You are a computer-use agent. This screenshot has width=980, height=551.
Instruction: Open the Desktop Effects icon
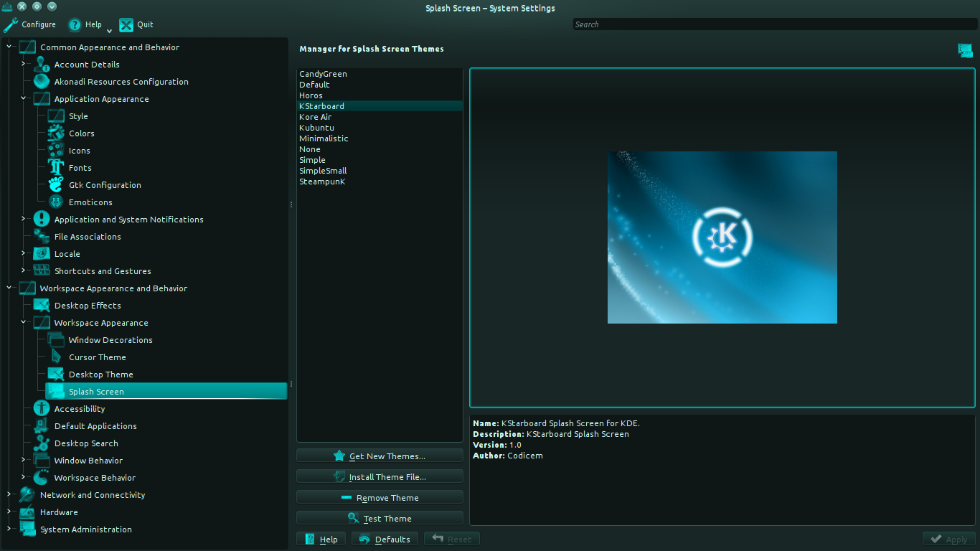point(42,306)
